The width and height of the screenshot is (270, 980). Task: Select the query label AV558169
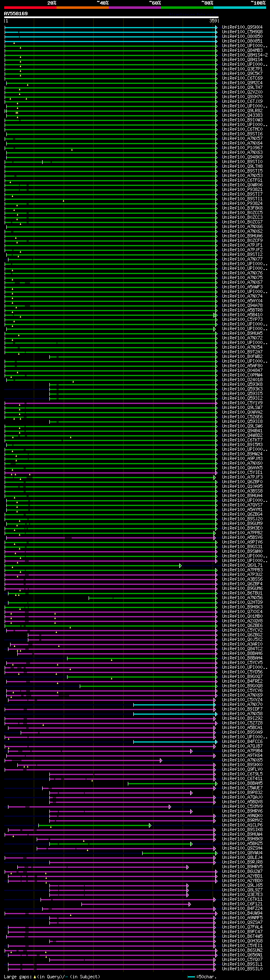pos(16,13)
